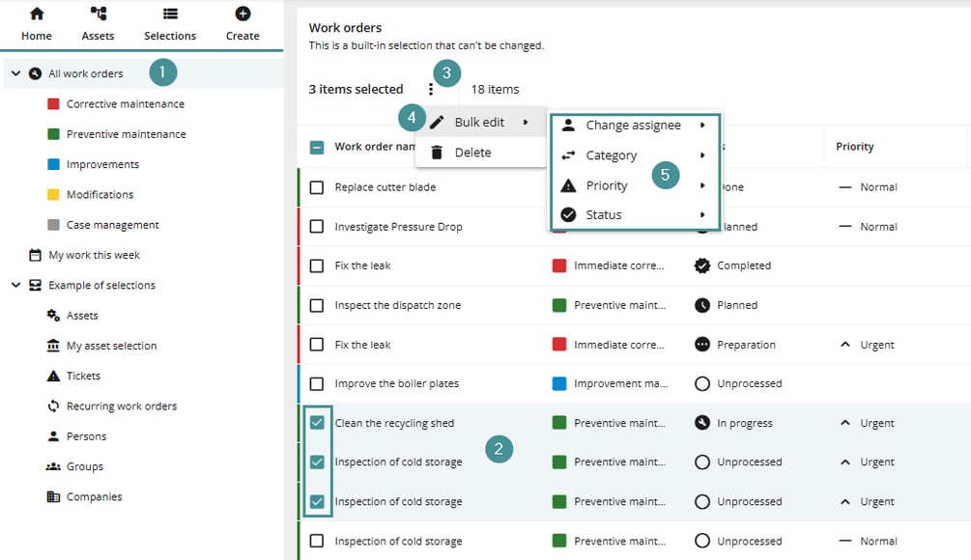Click Modifications yellow color square
Viewport: 971px width, 560px height.
[x=54, y=194]
